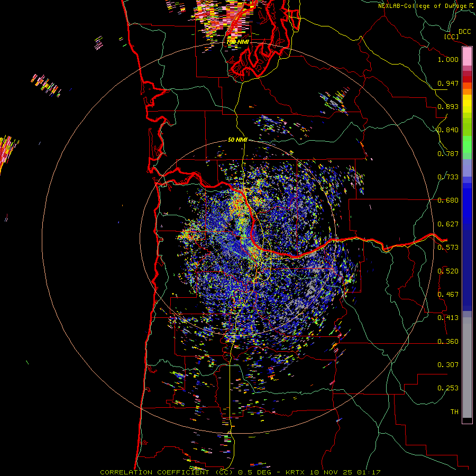Select the 0.627 scale value
This screenshot has width=476, height=476.
point(448,224)
